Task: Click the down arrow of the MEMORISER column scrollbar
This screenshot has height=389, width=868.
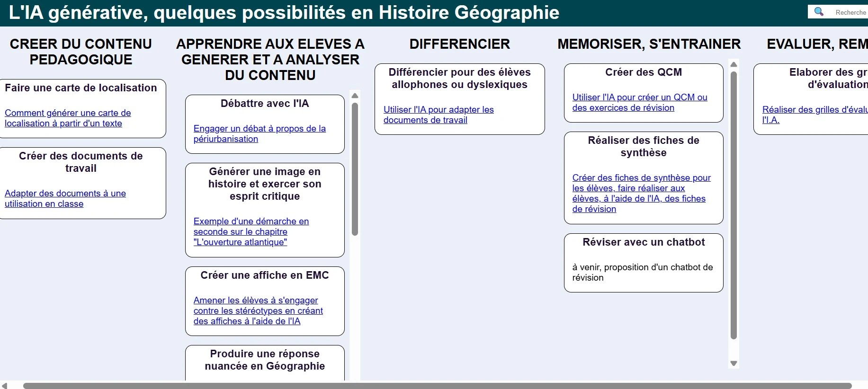Action: [x=734, y=363]
